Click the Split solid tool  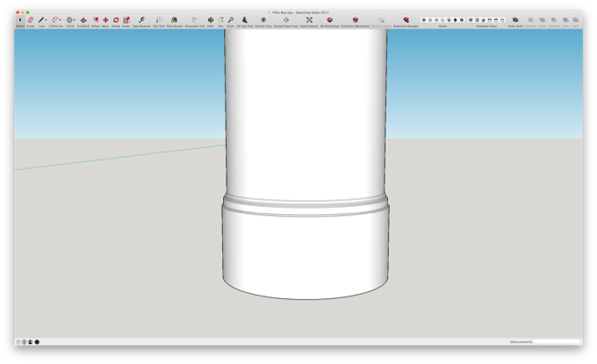pyautogui.click(x=576, y=20)
